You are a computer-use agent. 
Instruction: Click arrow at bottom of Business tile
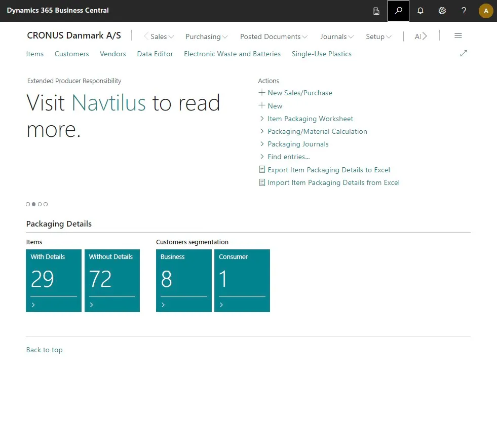tap(163, 305)
